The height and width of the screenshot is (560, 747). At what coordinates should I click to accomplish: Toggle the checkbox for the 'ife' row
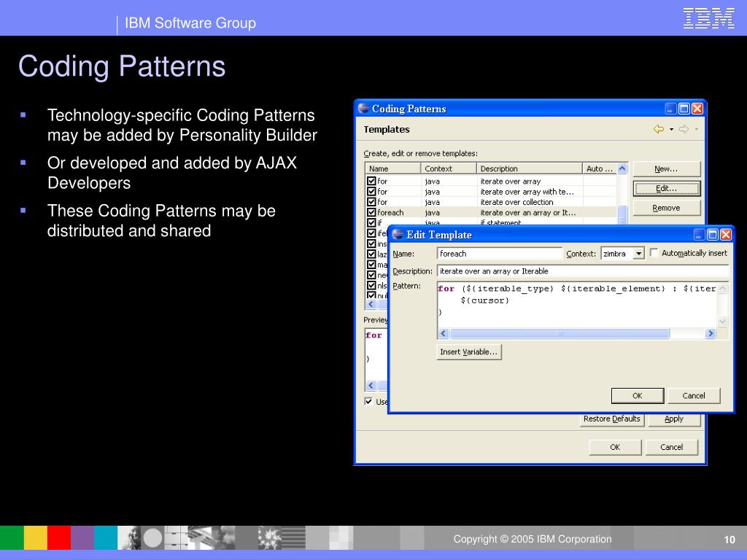tap(371, 233)
